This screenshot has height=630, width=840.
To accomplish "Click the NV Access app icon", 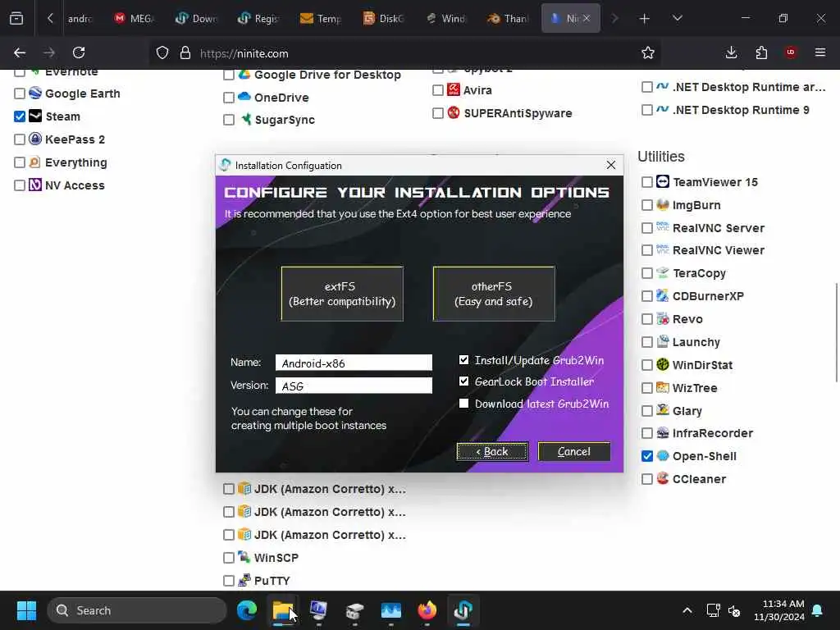I will (x=34, y=185).
